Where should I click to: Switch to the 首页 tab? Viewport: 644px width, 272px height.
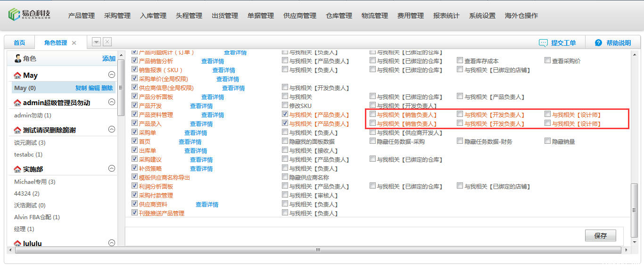coord(19,43)
